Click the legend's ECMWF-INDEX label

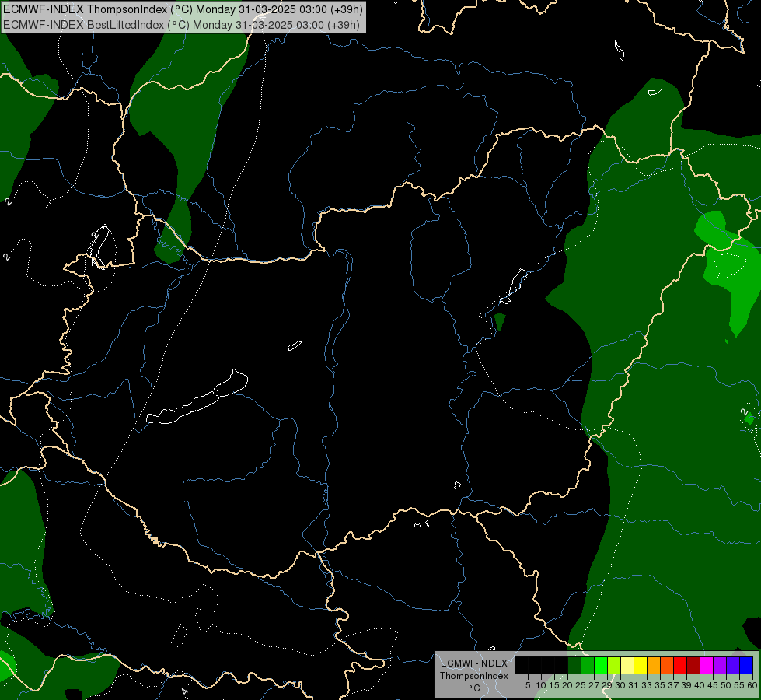[x=473, y=663]
